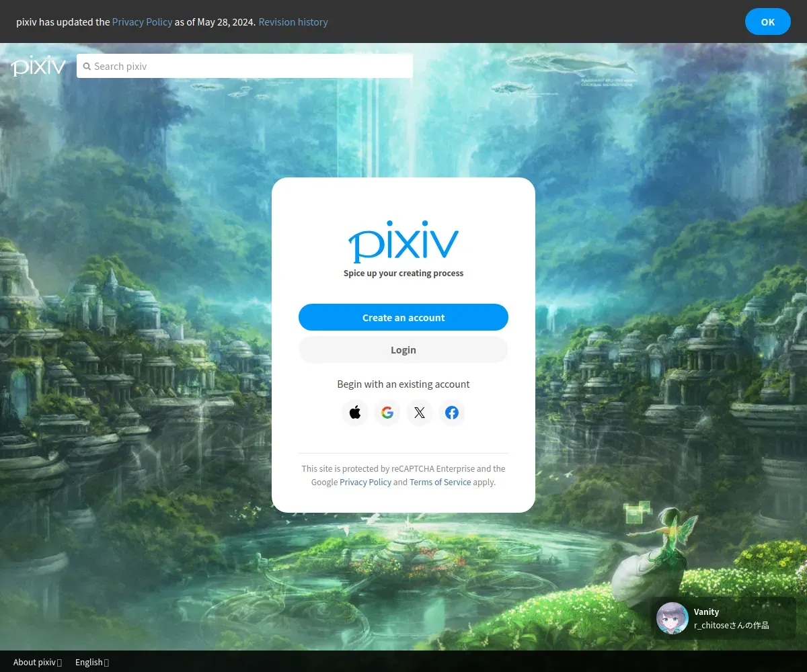Image resolution: width=807 pixels, height=672 pixels.
Task: Click the artwork title Vanity
Action: pyautogui.click(x=706, y=612)
